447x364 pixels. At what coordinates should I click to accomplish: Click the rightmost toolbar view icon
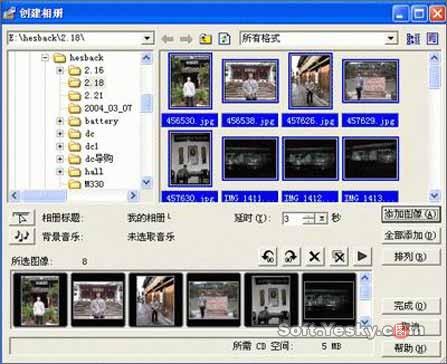432,39
